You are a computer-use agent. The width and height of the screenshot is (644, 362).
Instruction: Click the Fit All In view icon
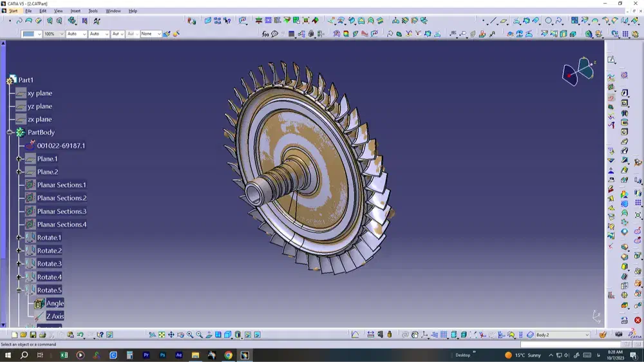162,335
